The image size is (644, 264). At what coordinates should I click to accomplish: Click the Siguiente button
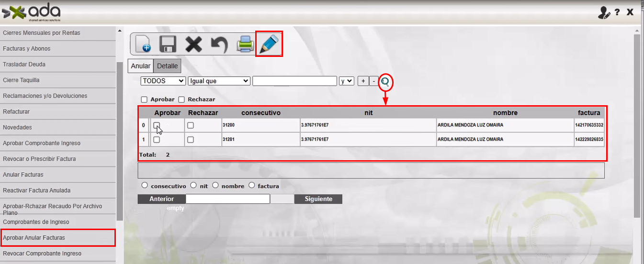click(x=318, y=199)
